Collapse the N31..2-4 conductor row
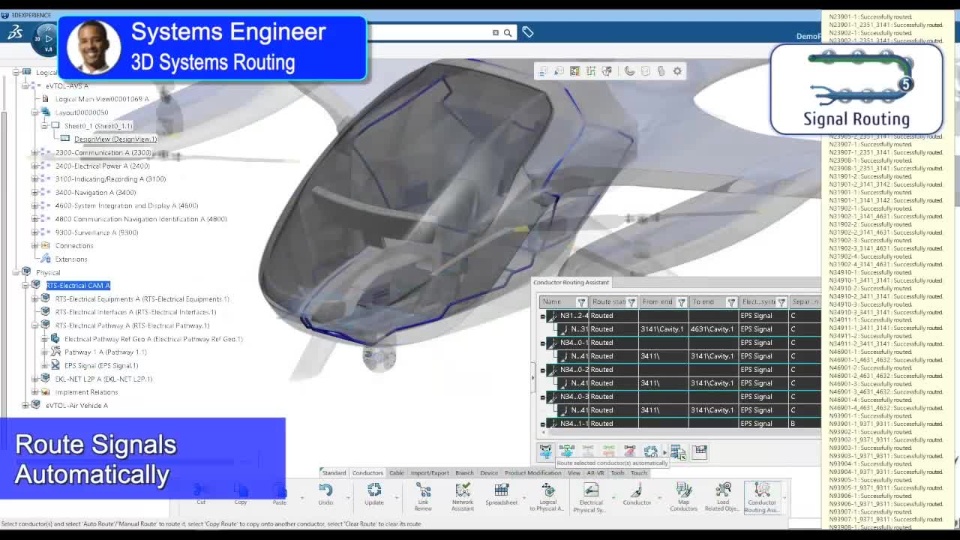 542,317
